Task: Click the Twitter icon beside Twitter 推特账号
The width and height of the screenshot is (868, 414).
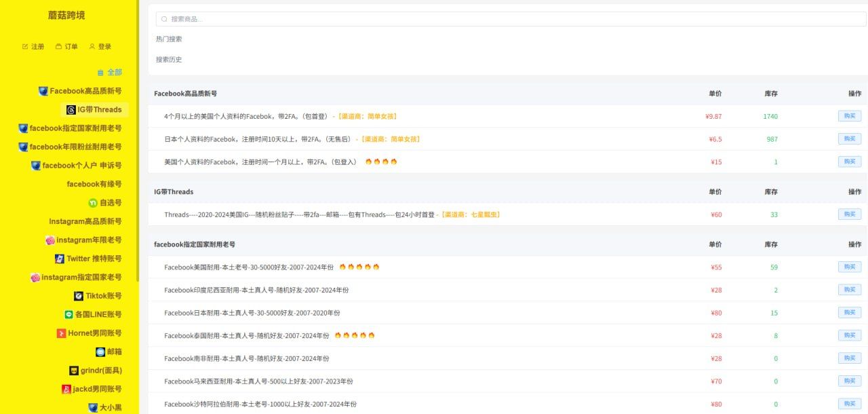Action: (60, 259)
